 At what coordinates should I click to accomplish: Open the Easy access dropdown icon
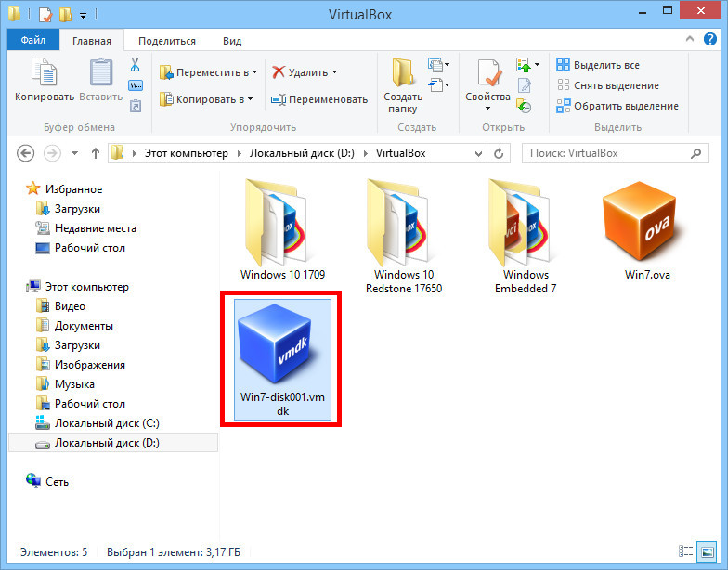coord(438,85)
